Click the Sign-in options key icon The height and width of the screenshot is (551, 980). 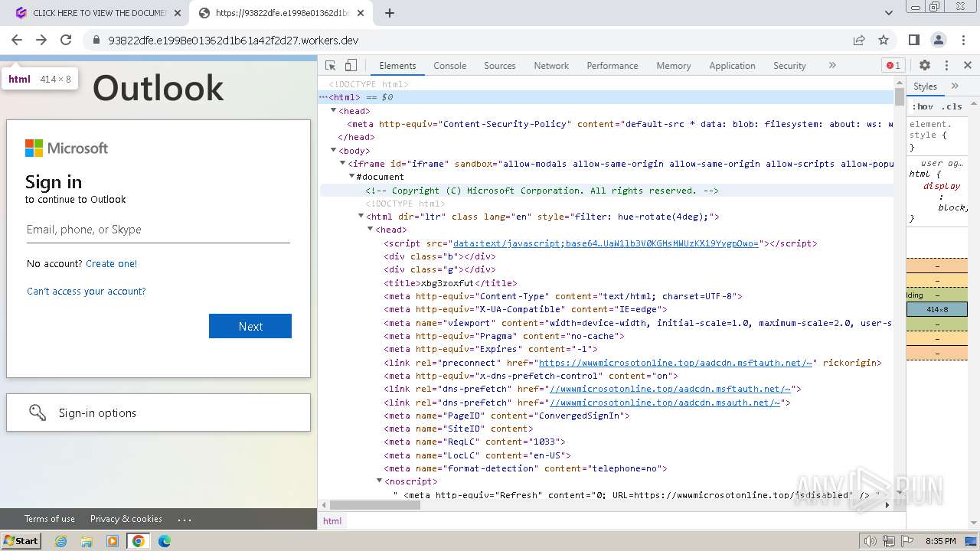38,412
